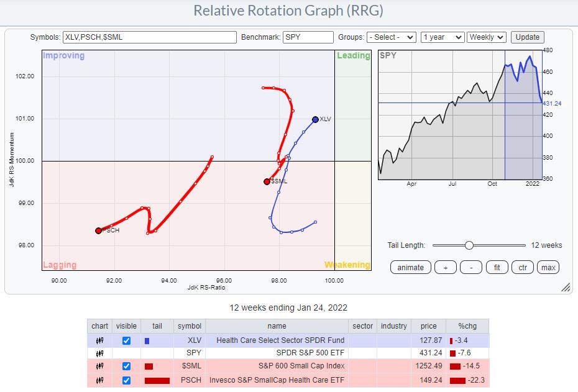Click the Tail Length slider handle
The height and width of the screenshot is (392, 578).
point(469,245)
